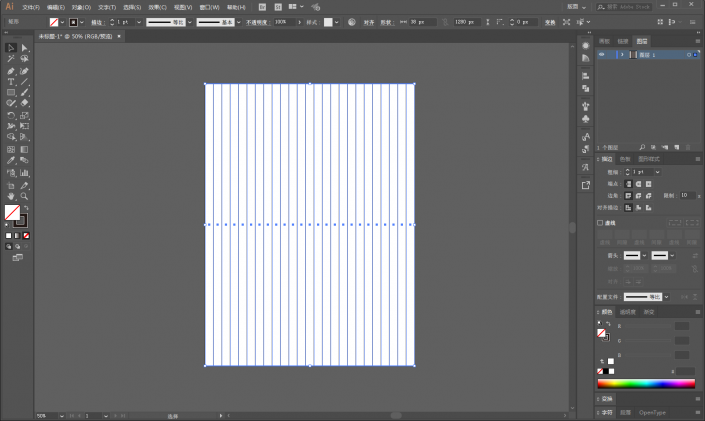The image size is (705, 421).
Task: Open fill color dropdown in control bar
Action: pos(62,22)
